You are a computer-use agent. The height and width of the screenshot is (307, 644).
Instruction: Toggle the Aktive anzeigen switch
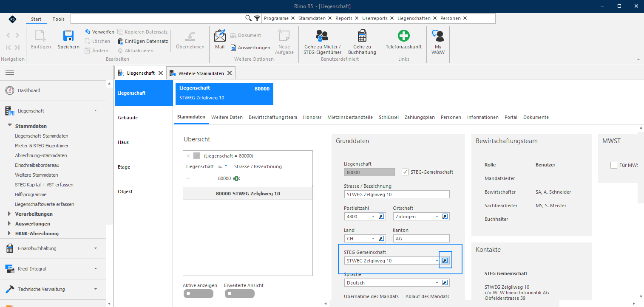pyautogui.click(x=198, y=293)
